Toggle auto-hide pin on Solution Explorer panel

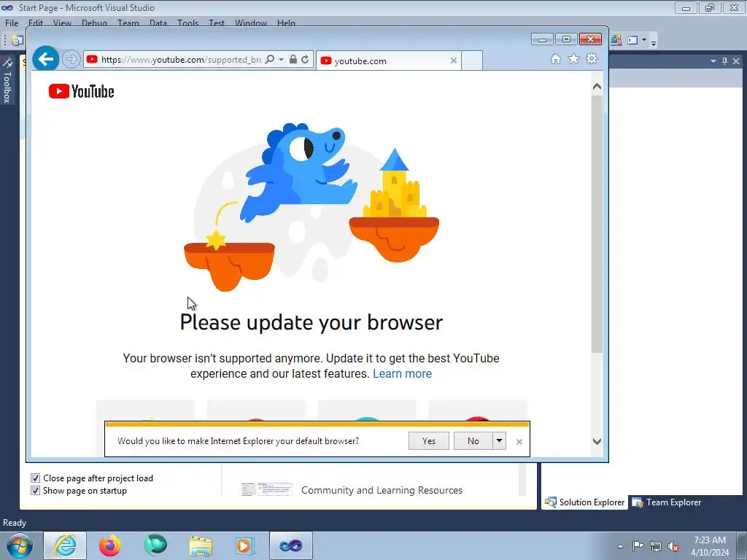pos(724,61)
